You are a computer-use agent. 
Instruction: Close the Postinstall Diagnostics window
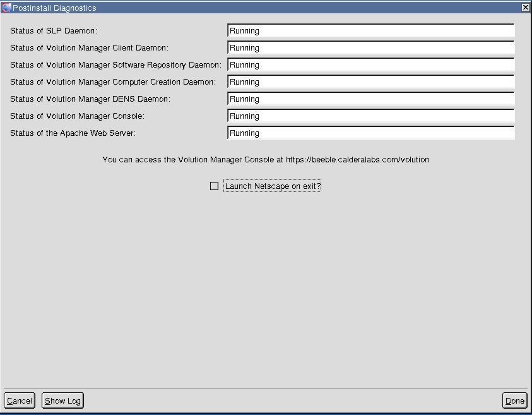point(525,8)
